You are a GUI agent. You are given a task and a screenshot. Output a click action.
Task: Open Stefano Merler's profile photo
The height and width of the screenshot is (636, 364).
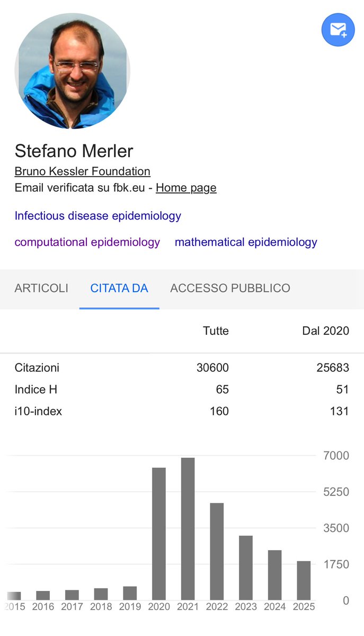[x=73, y=71]
